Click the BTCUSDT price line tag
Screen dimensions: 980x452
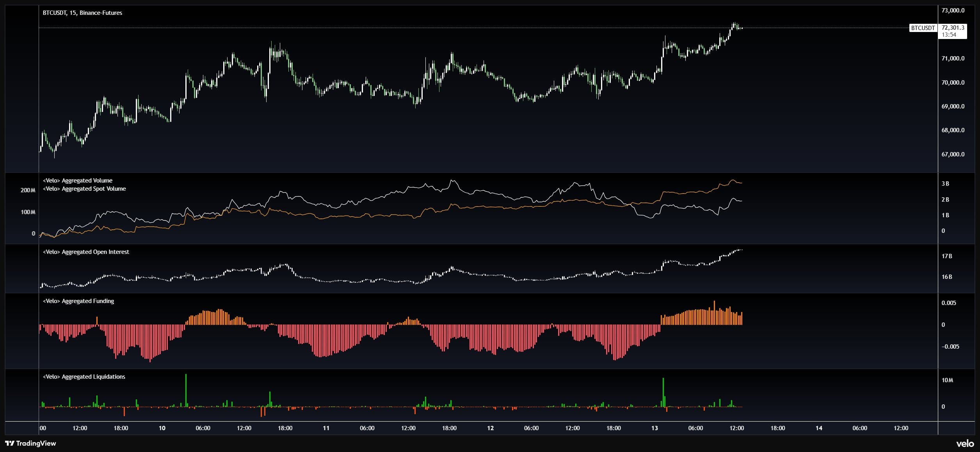pyautogui.click(x=923, y=28)
